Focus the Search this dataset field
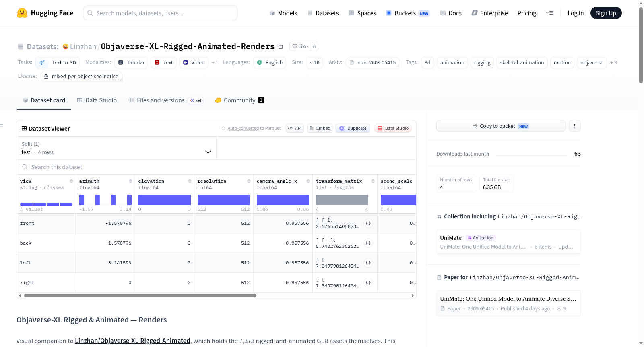Viewport: 644px width, 347px height. (217, 167)
